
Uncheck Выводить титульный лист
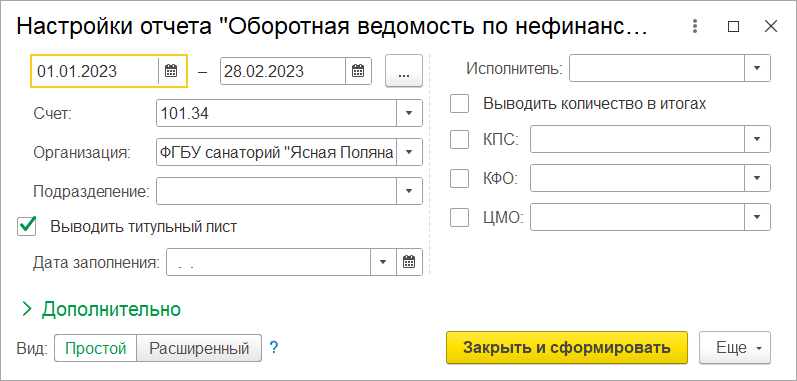27,226
